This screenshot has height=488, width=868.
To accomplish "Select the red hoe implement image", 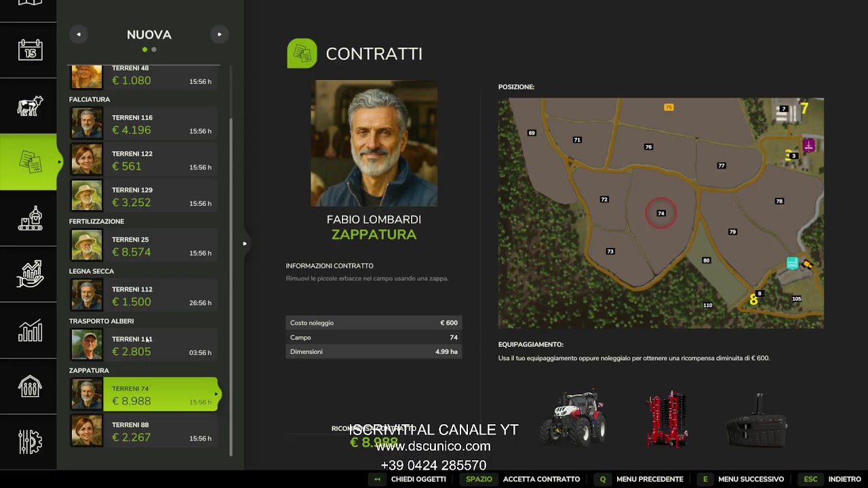I will [667, 418].
